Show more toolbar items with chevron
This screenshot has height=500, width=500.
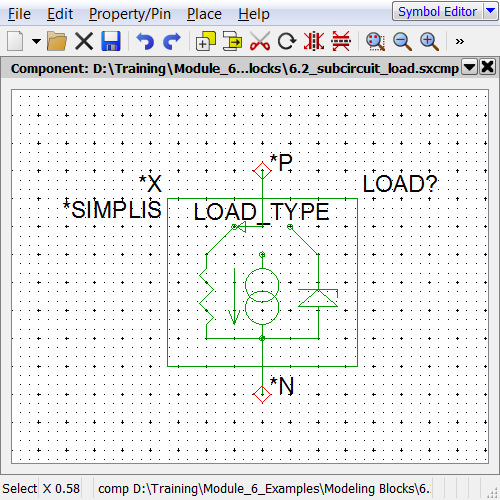click(x=460, y=41)
